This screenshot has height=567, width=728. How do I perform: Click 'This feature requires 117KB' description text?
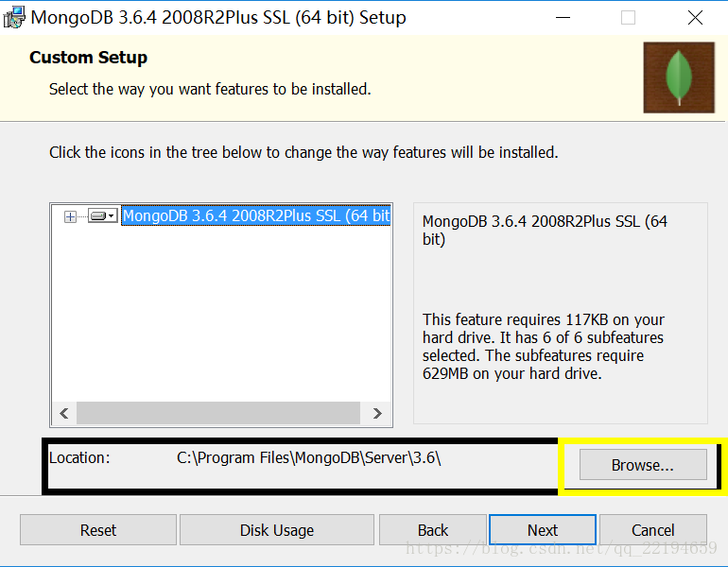pyautogui.click(x=544, y=346)
